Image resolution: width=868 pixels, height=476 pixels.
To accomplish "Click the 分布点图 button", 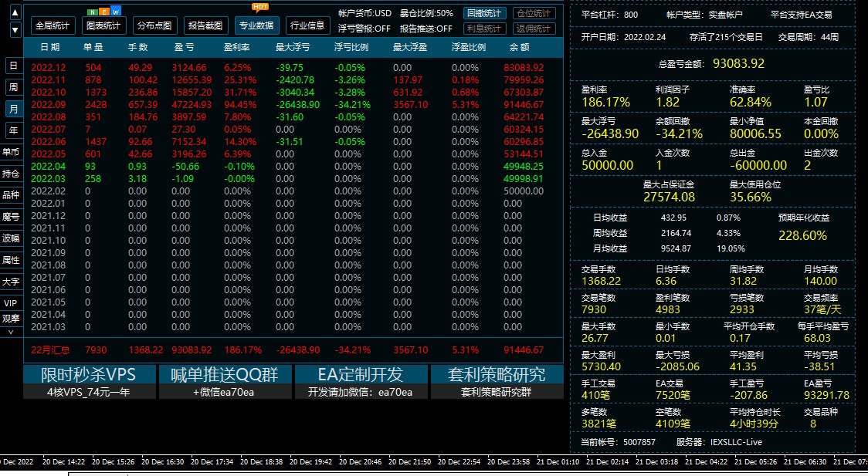I will [x=155, y=25].
